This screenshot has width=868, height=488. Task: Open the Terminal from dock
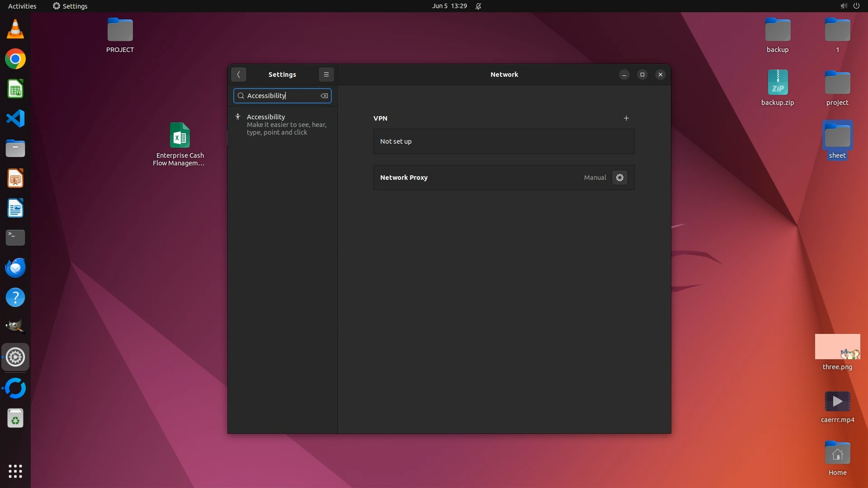click(x=15, y=238)
